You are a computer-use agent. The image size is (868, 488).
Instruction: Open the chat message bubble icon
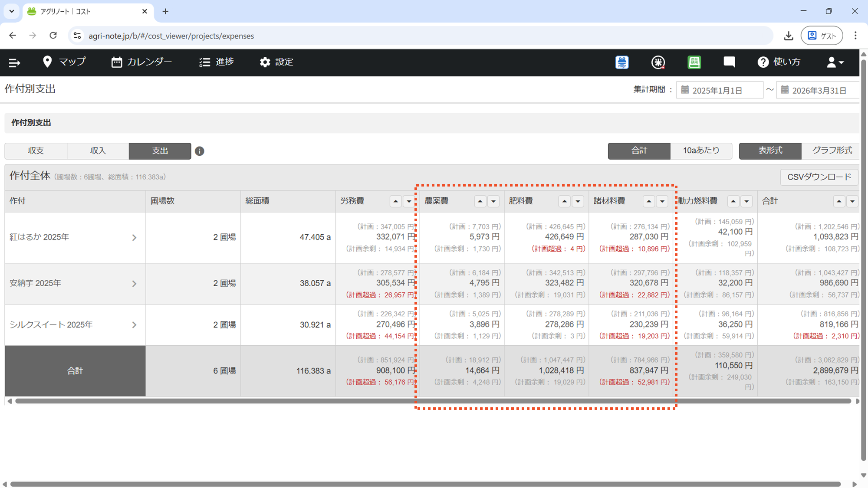pos(729,62)
